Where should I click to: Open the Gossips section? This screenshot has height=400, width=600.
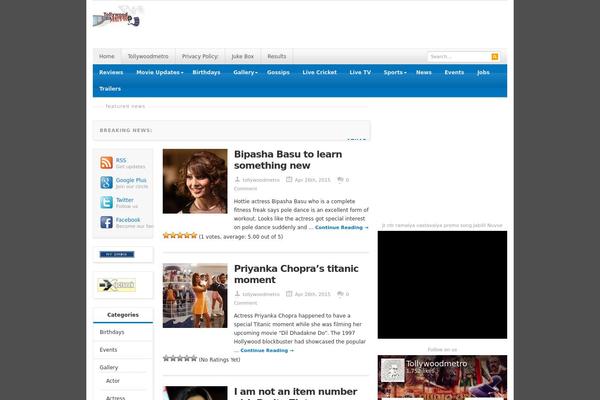278,72
